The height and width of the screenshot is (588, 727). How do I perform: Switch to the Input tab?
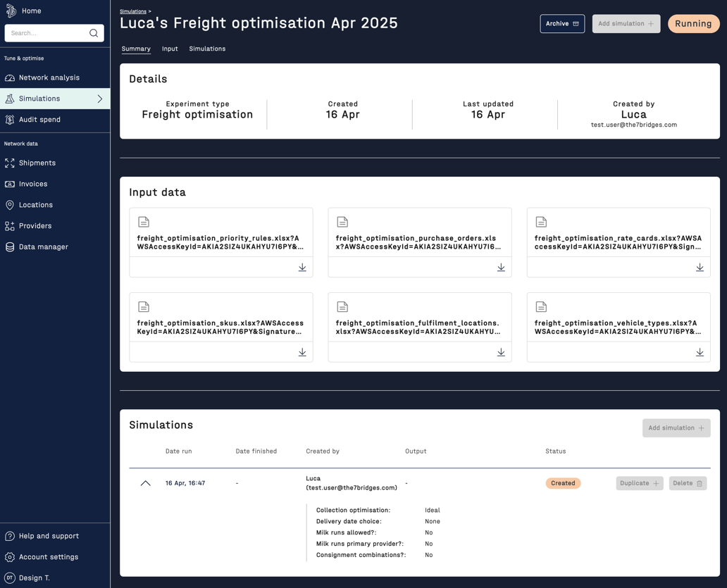[x=169, y=49]
